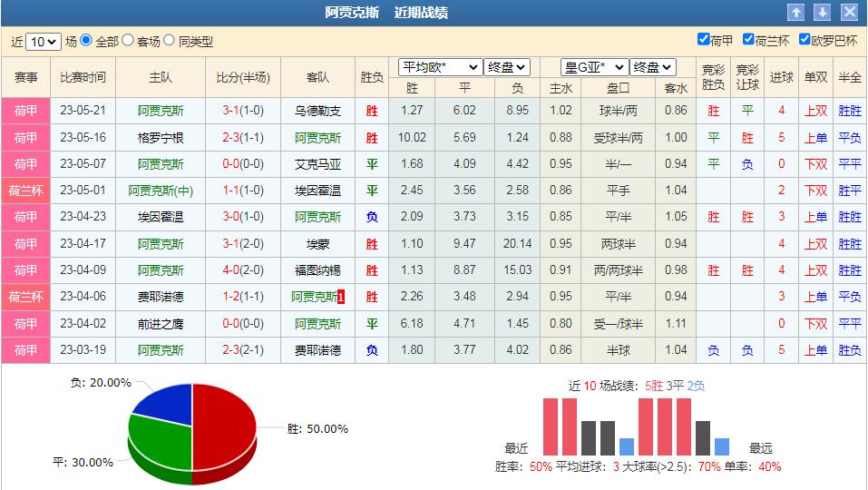868x490 pixels.
Task: Click 胜负 half-full result on 23-03-19 row
Action: click(850, 350)
